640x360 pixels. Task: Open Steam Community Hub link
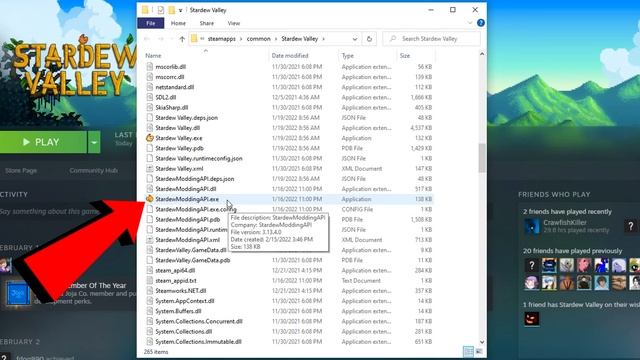click(93, 171)
